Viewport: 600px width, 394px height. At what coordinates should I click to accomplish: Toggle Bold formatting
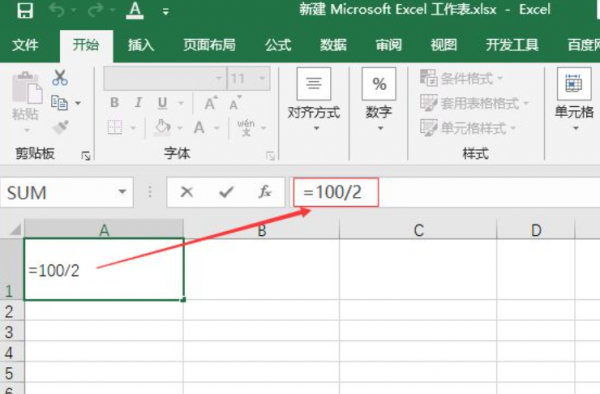pyautogui.click(x=114, y=103)
